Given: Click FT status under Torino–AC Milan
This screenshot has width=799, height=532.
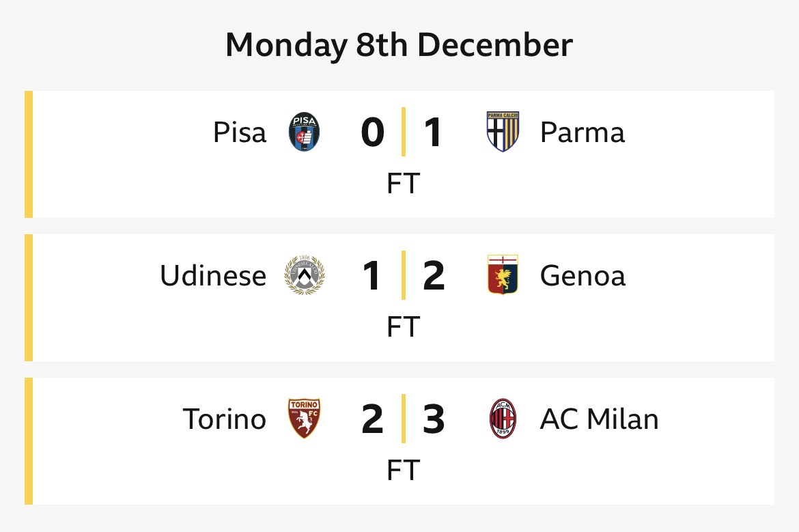Looking at the screenshot, I should click(402, 471).
